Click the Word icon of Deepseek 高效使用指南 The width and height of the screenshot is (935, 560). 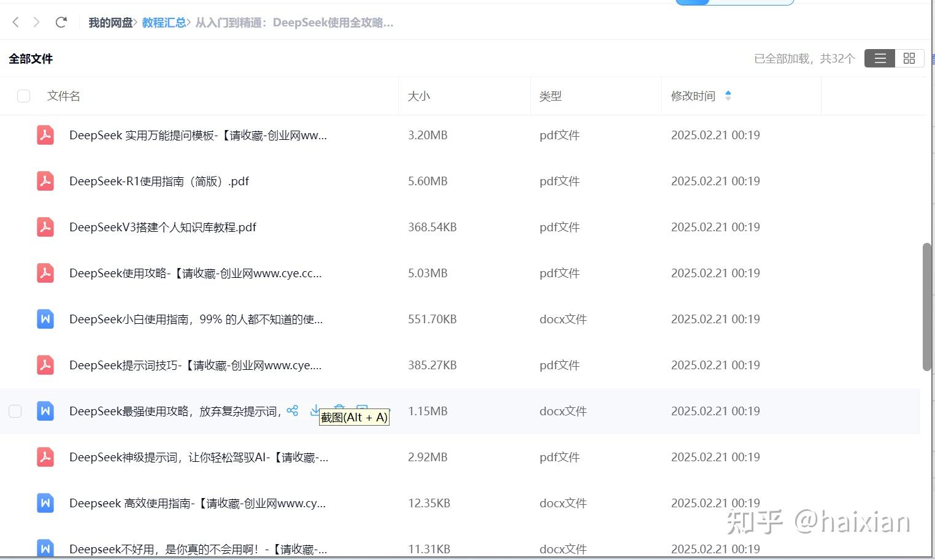click(x=45, y=503)
